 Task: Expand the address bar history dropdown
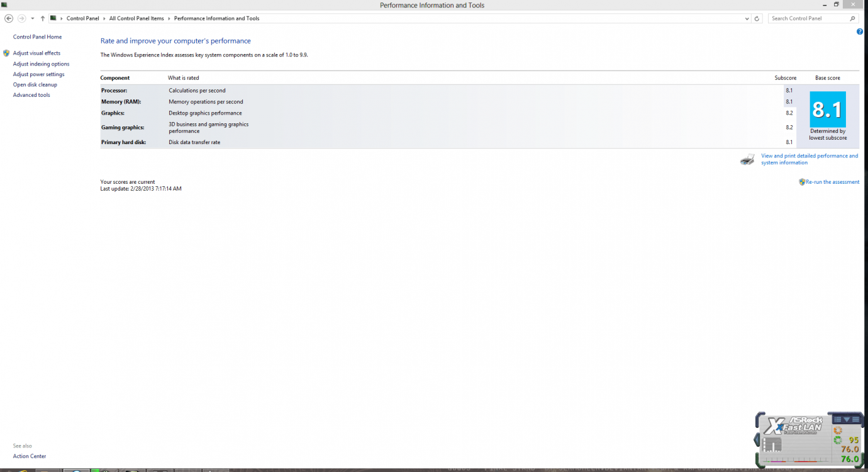click(747, 18)
